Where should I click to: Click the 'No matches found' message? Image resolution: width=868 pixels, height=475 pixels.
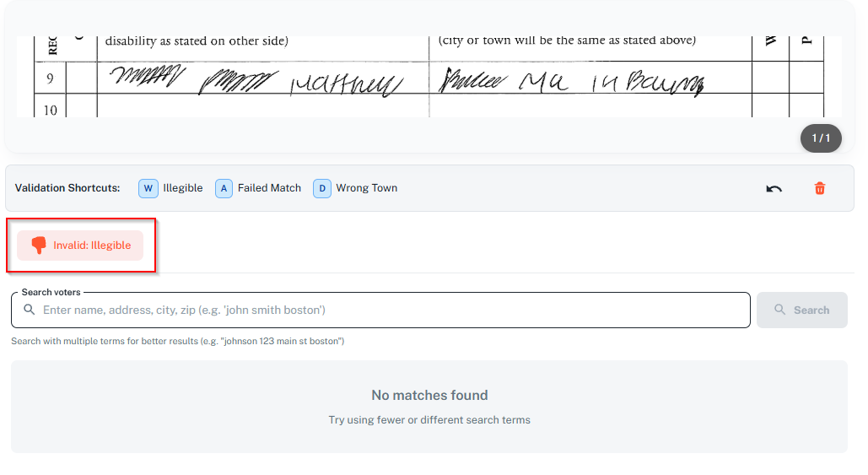[429, 395]
